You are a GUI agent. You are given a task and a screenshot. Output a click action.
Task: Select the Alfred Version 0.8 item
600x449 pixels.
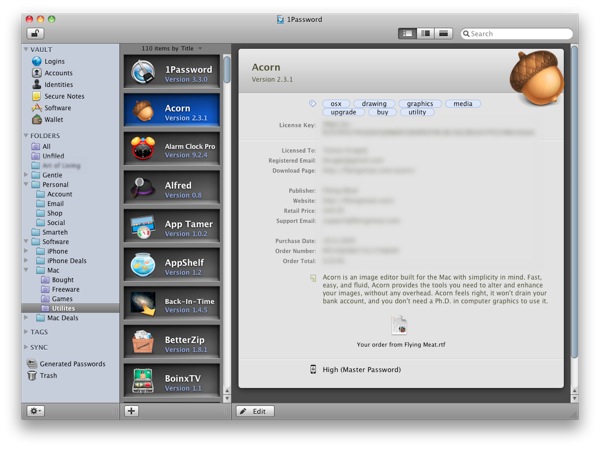172,188
